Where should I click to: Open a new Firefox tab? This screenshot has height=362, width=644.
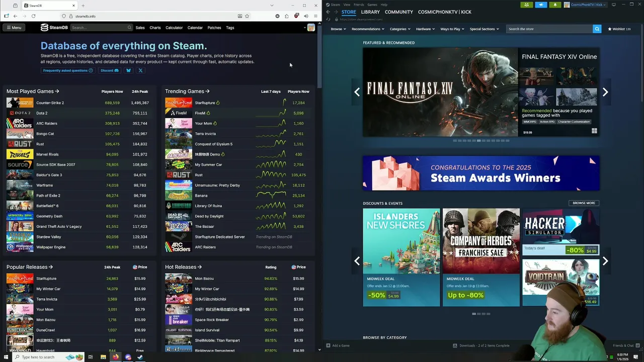(x=83, y=6)
